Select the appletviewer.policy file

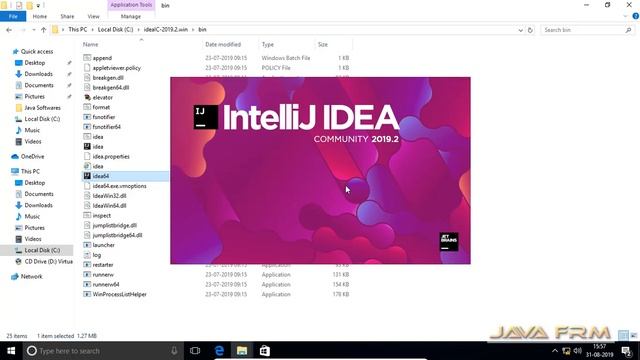pos(116,68)
